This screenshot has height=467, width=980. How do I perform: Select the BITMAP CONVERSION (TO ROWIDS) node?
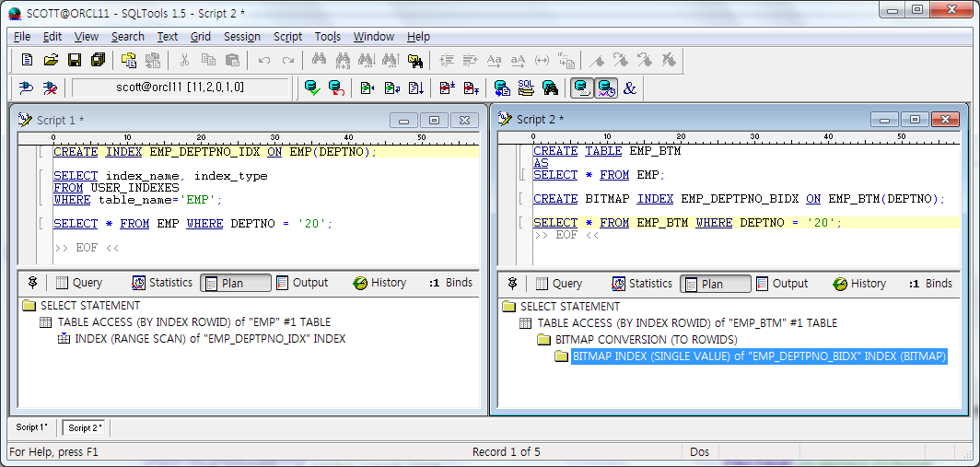tap(646, 340)
